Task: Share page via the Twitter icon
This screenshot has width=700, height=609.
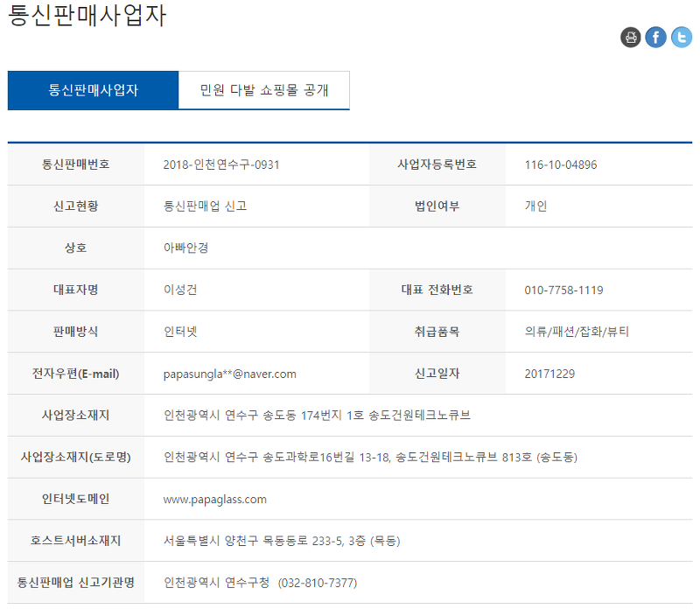Action: (x=680, y=37)
